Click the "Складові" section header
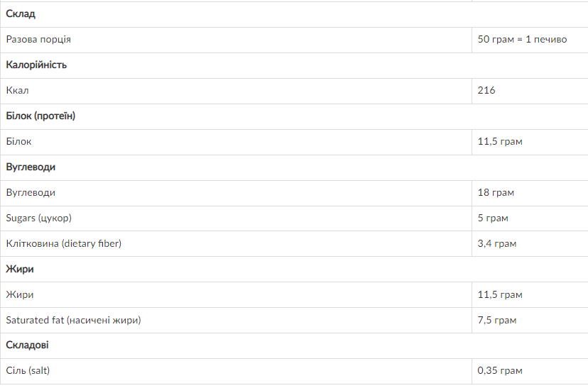This screenshot has height=388, width=588. [x=27, y=345]
